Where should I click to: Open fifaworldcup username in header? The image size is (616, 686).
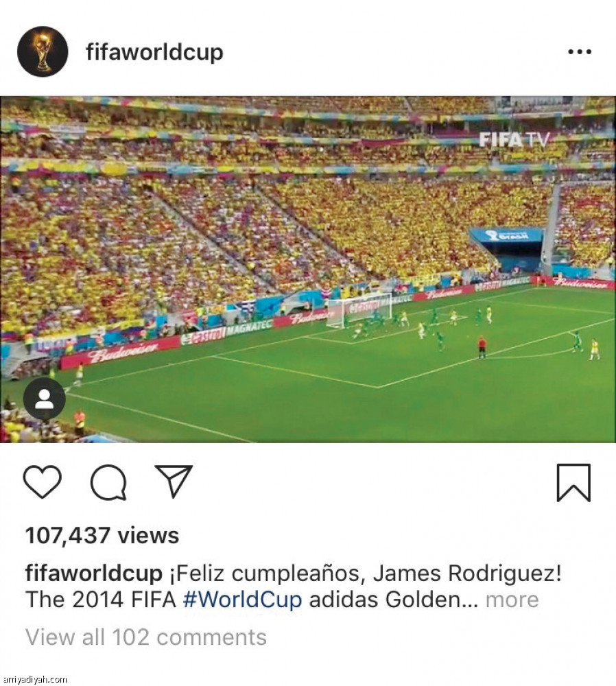154,52
